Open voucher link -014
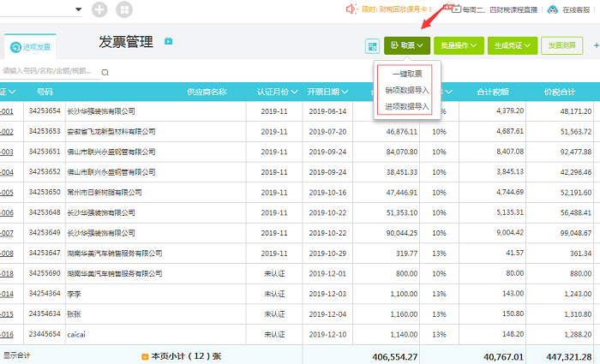The height and width of the screenshot is (364, 600). click(7, 294)
